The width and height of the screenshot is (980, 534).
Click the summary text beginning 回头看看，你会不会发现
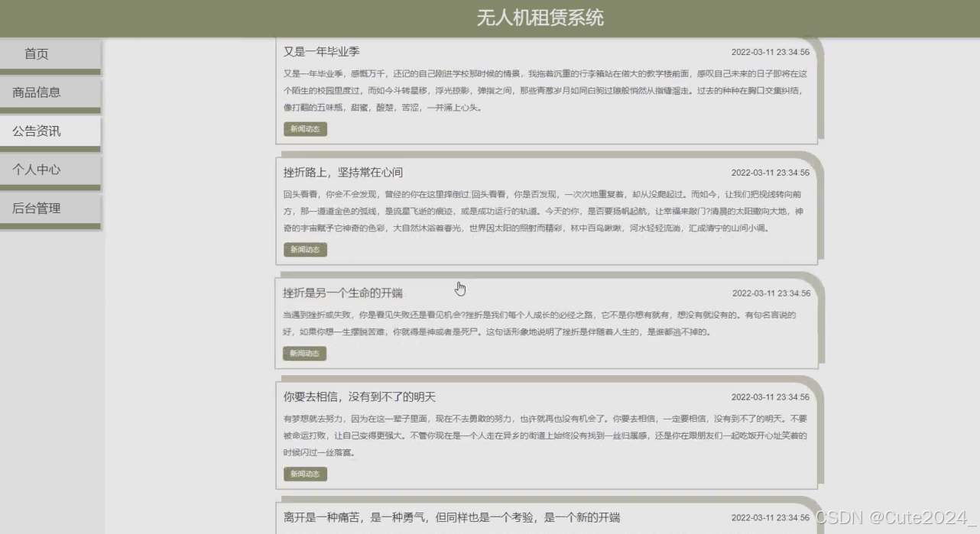[x=544, y=212]
